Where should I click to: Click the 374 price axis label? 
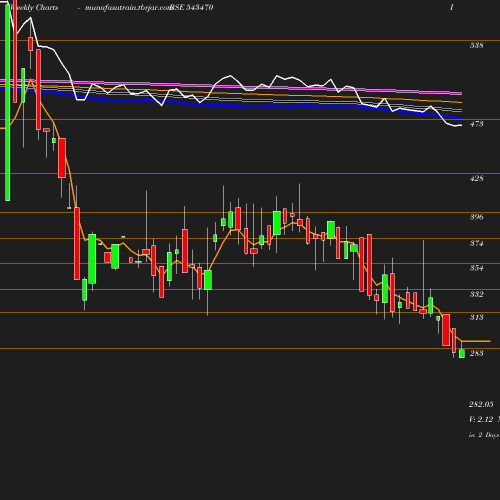476,243
